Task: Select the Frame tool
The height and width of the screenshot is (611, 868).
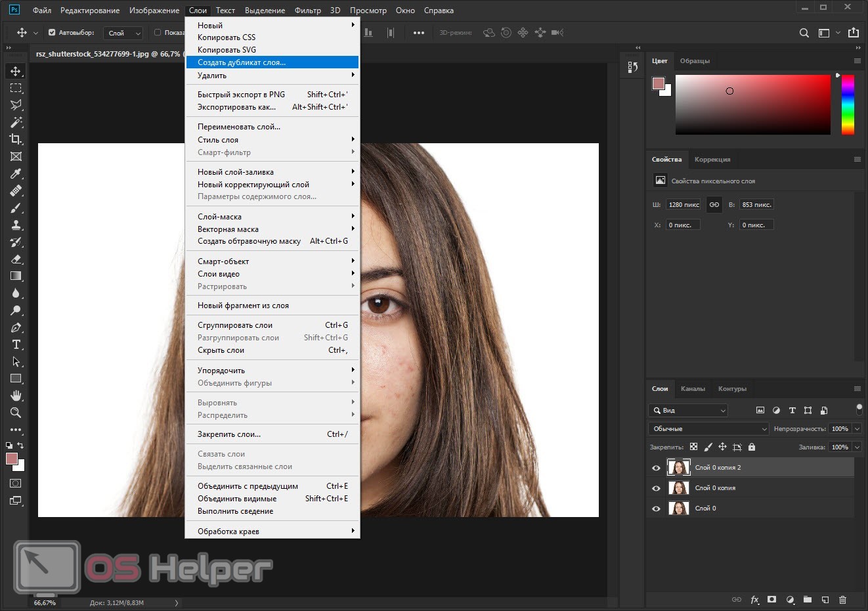Action: pyautogui.click(x=16, y=156)
